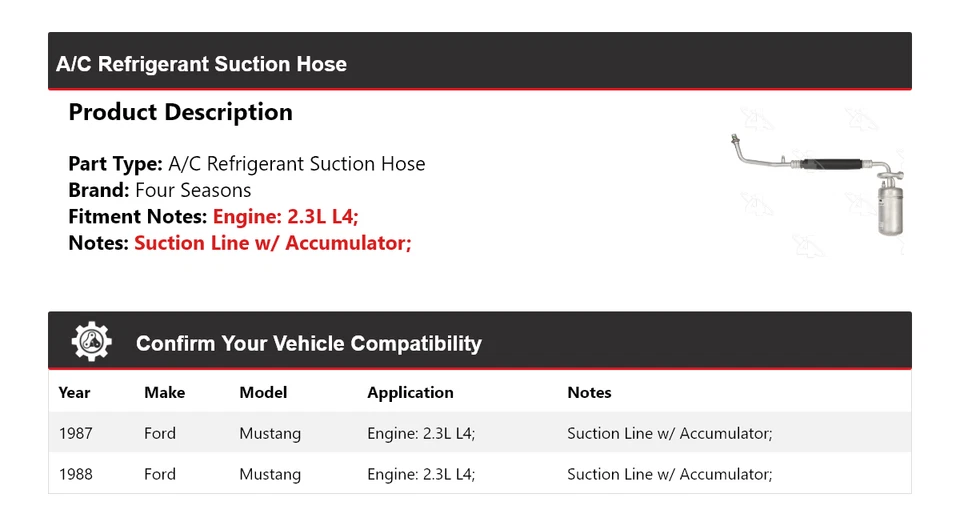
Task: Click the A/C Refrigerant Suction Hose header
Action: pyautogui.click(x=201, y=64)
